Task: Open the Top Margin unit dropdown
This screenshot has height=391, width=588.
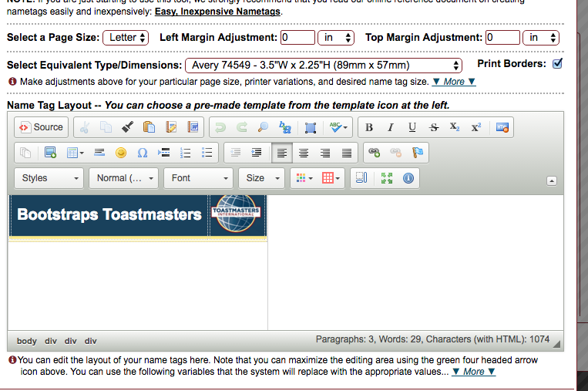Action: tap(541, 38)
